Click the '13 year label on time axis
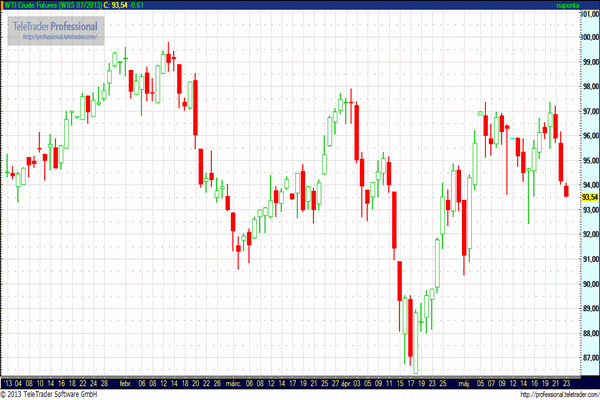The height and width of the screenshot is (400, 600). coord(9,382)
